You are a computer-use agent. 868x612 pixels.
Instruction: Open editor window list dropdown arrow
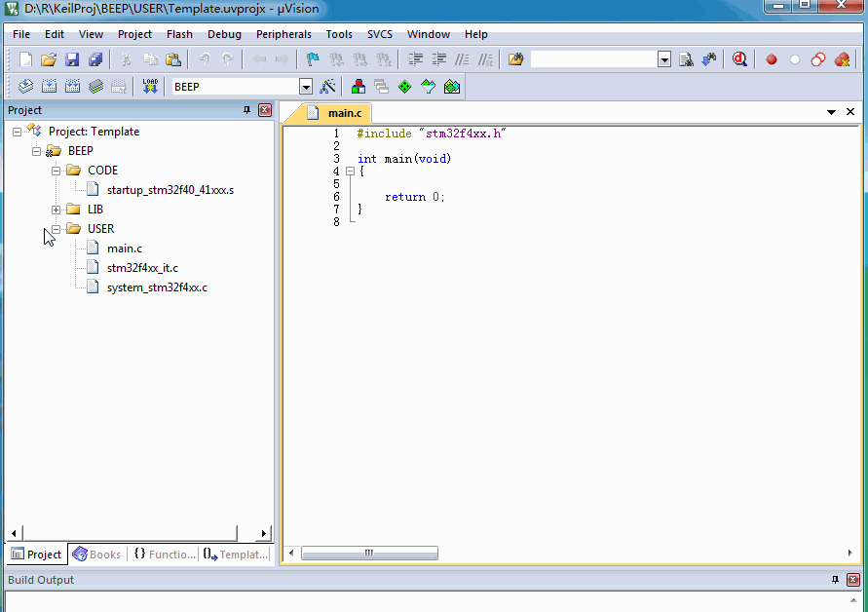coord(831,112)
